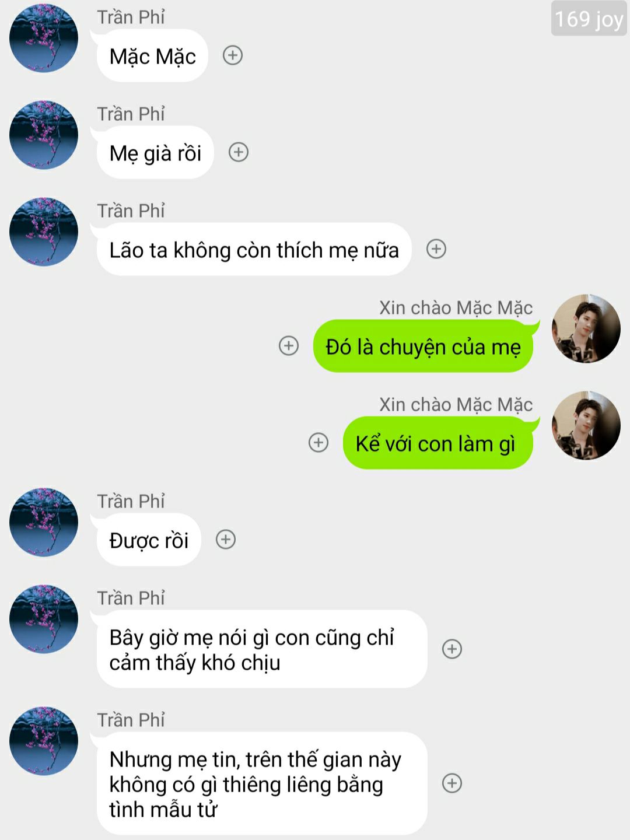Image resolution: width=630 pixels, height=840 pixels.
Task: Open Trần Phỉ avatar beside "Bây giờ mẹ nói gì" message
Action: tap(44, 619)
